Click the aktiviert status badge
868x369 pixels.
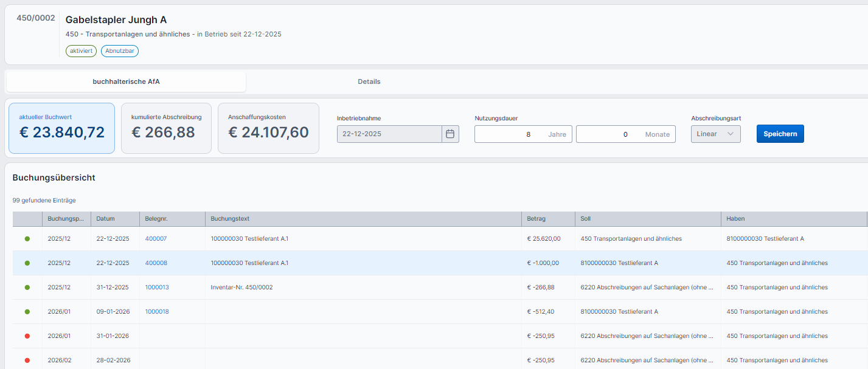pyautogui.click(x=81, y=51)
